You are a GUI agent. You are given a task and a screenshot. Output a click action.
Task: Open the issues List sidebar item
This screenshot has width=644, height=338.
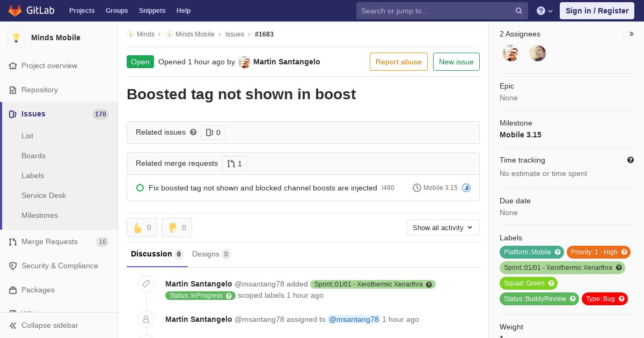coord(27,136)
